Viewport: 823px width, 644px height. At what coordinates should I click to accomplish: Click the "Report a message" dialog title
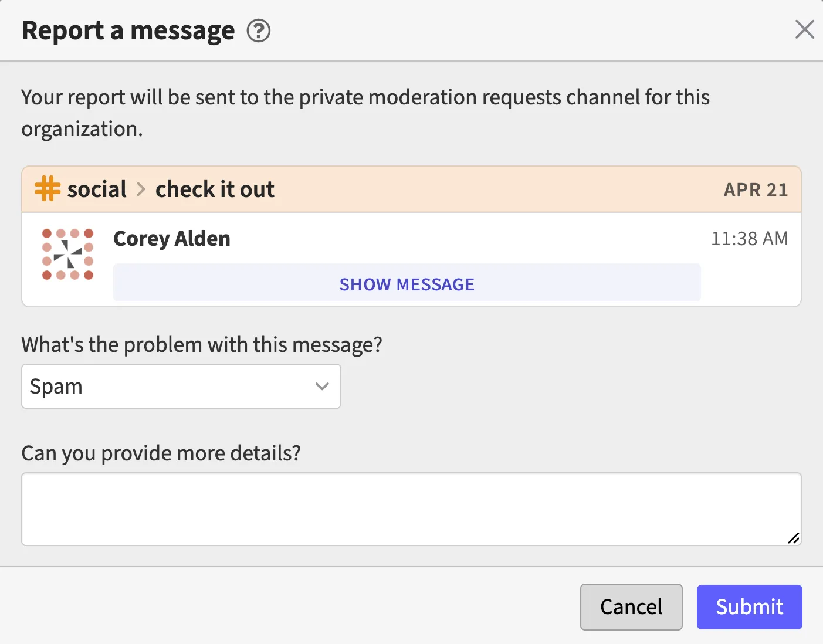128,30
